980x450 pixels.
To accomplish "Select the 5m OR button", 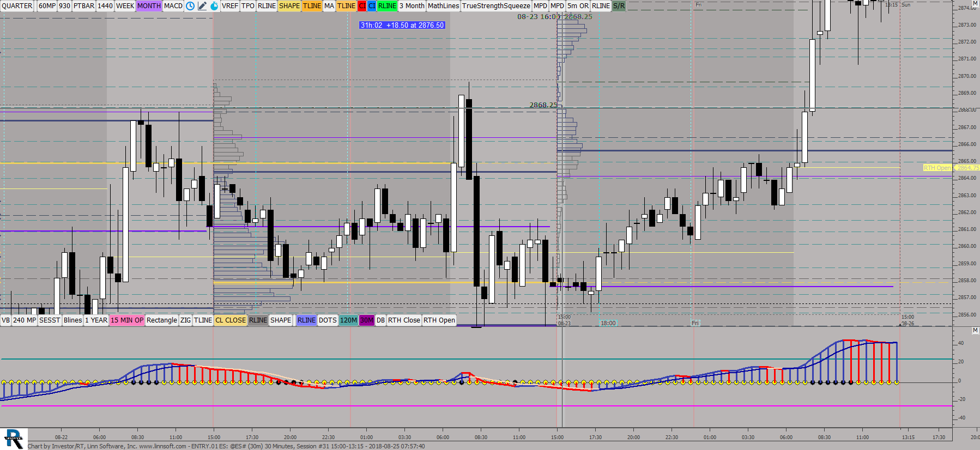I will click(x=578, y=6).
